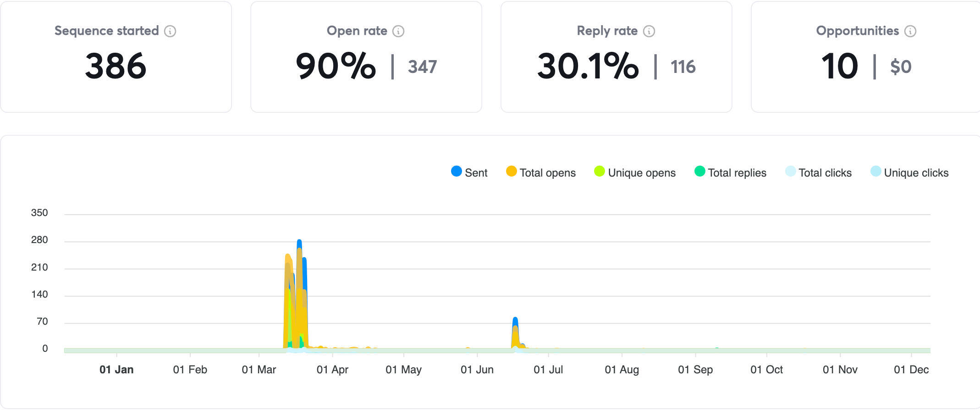Screen dimensions: 980x410
Task: Select the blue Sent peak in mid-June
Action: 515,320
